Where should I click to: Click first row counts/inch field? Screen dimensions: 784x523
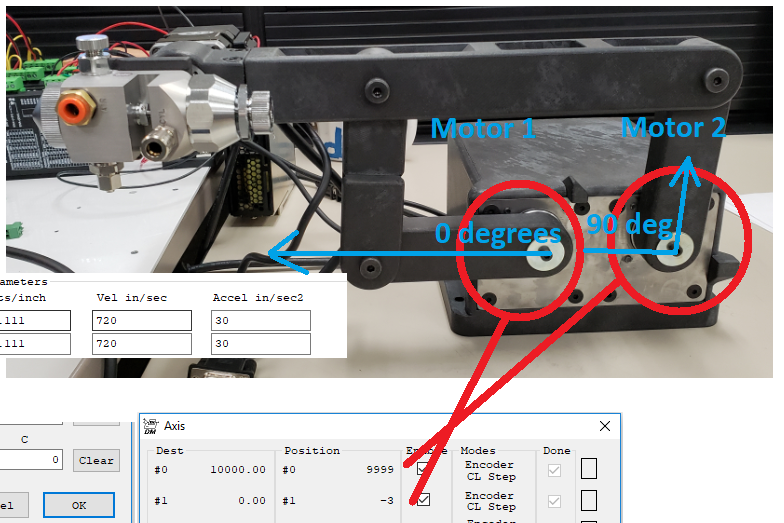click(x=38, y=320)
